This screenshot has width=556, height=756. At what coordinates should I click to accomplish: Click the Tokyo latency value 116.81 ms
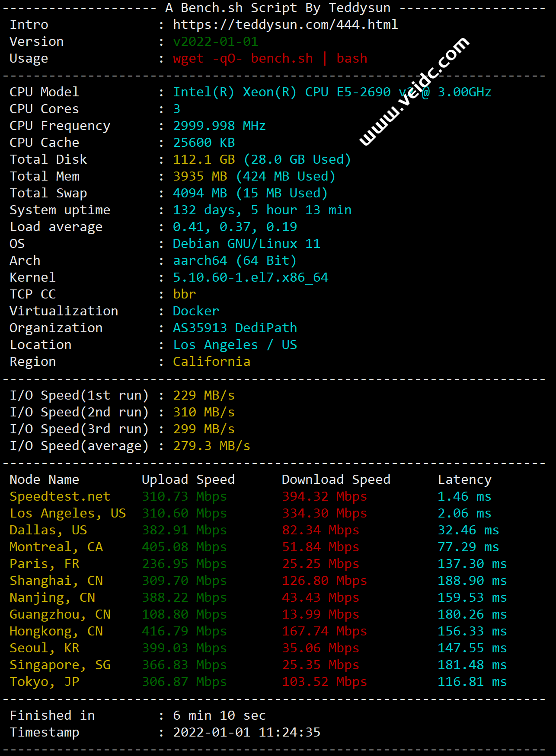pyautogui.click(x=472, y=682)
